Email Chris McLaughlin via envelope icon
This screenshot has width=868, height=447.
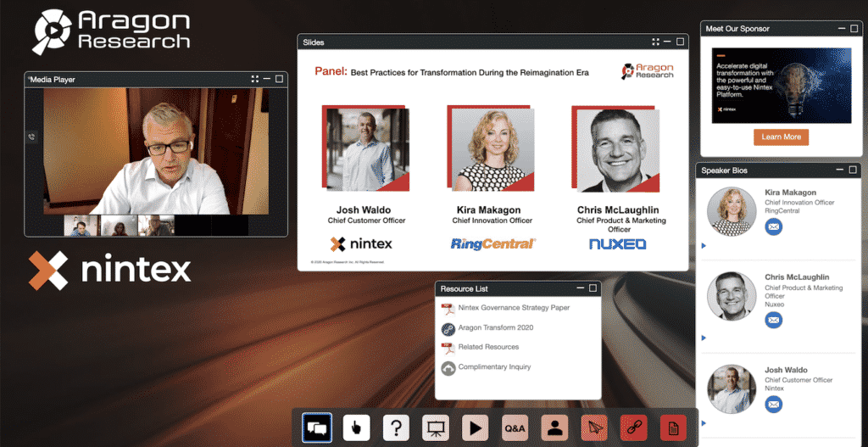pyautogui.click(x=773, y=320)
